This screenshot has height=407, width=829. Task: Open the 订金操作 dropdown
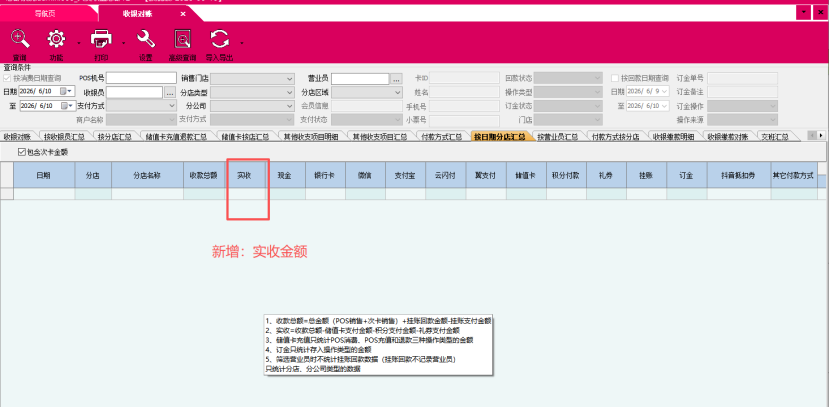[742, 106]
